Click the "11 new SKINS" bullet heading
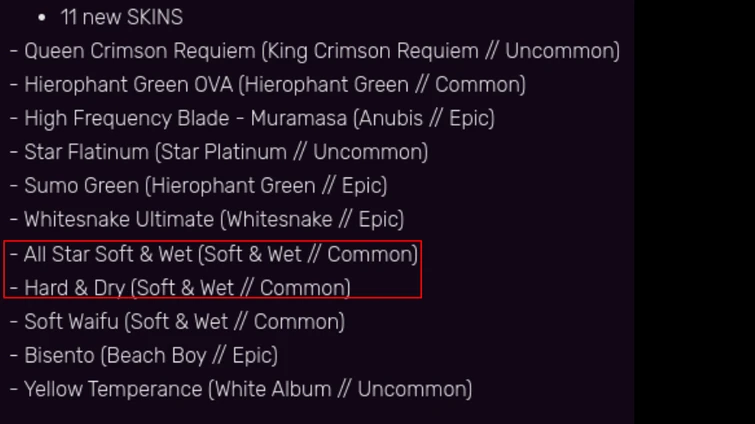Screen dimensions: 755x424 point(121,17)
